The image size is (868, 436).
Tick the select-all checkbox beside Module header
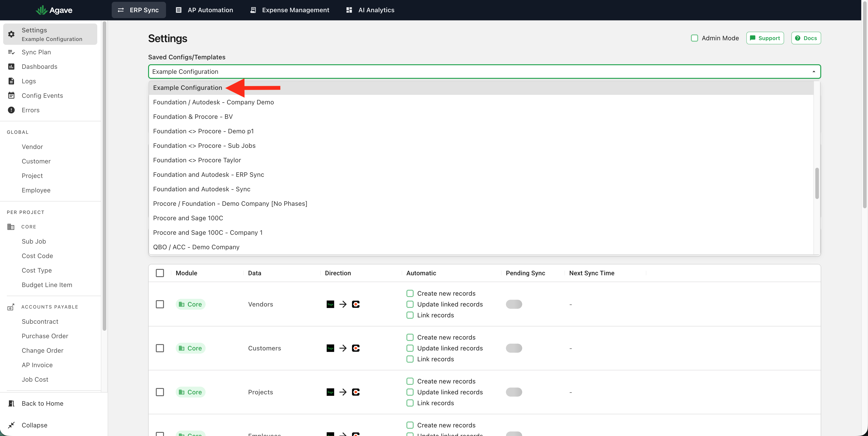(160, 273)
